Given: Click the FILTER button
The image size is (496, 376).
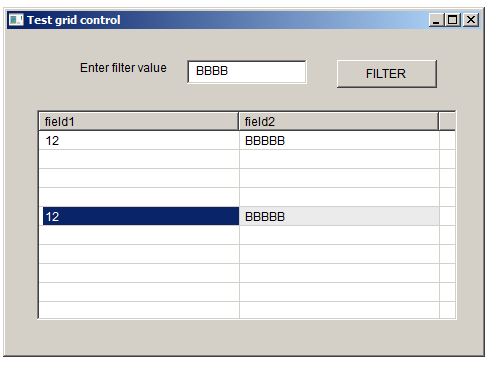Looking at the screenshot, I should click(387, 74).
